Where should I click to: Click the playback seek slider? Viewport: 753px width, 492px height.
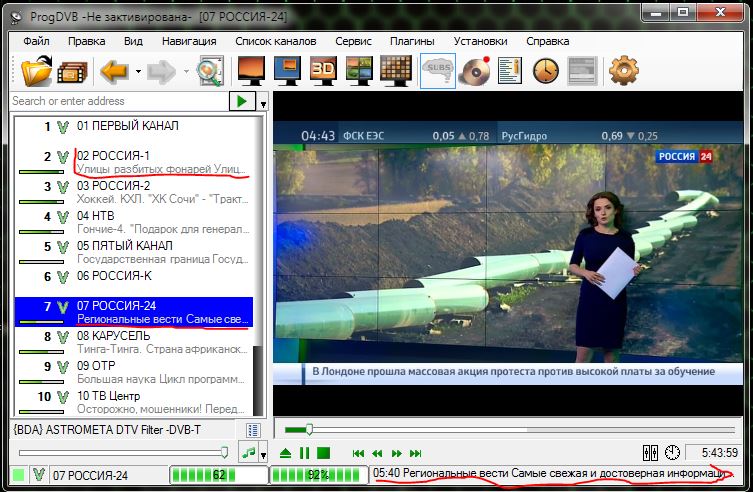point(310,429)
